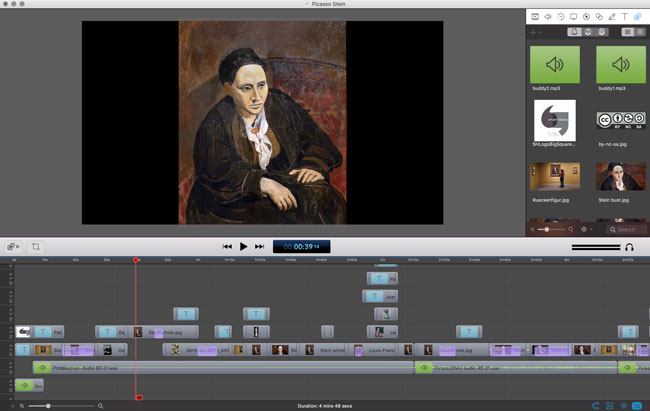The height and width of the screenshot is (411, 650).
Task: Select the Rueckenfigur.jpg thumbnail
Action: 555,176
